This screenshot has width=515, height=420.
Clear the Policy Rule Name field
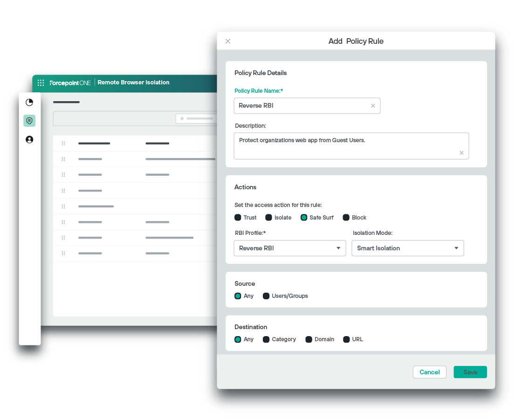(373, 106)
